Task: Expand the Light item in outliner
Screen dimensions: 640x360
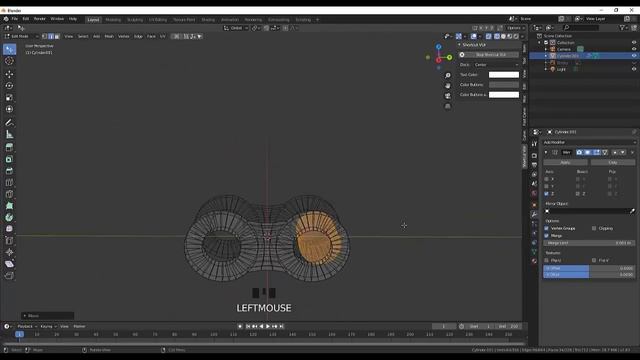Action: click(546, 69)
